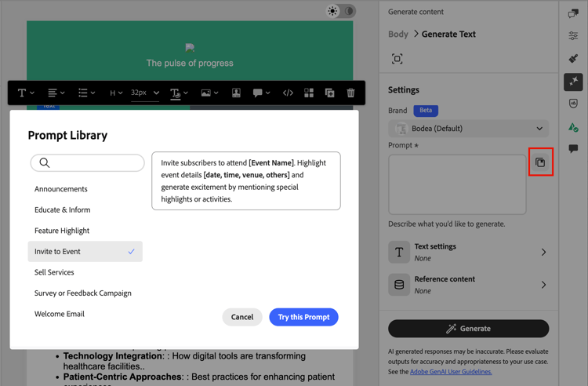Viewport: 588px width, 386px height.
Task: Open the text alignment dropdown
Action: point(56,93)
